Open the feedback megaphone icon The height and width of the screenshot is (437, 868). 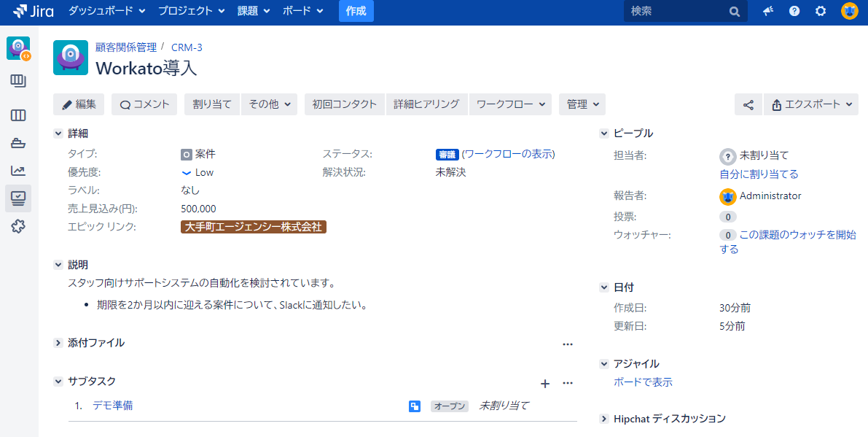point(768,11)
